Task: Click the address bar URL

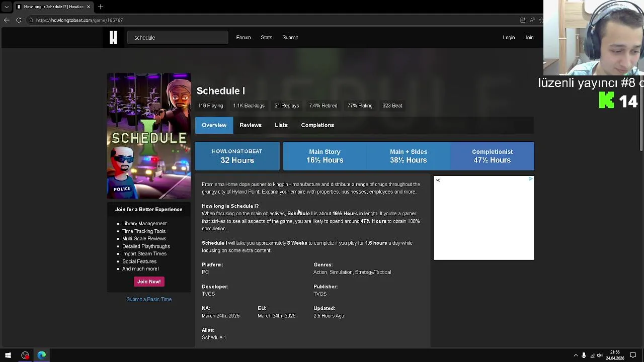Action: 79,20
